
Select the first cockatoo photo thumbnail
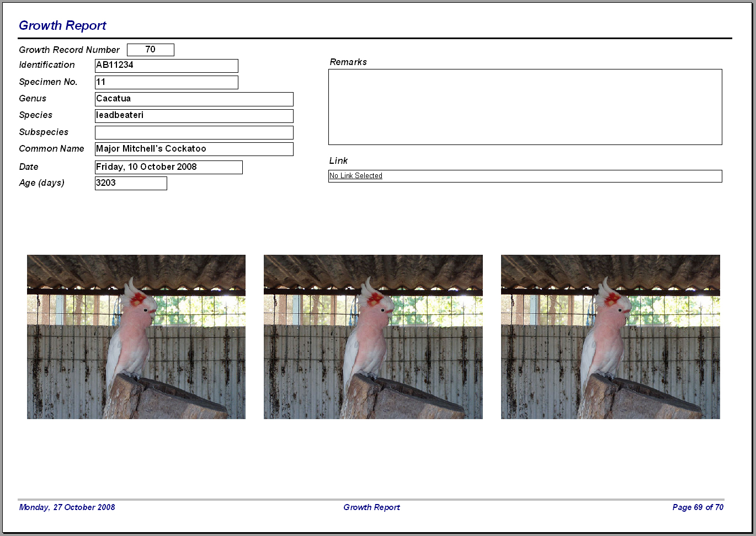[136, 337]
